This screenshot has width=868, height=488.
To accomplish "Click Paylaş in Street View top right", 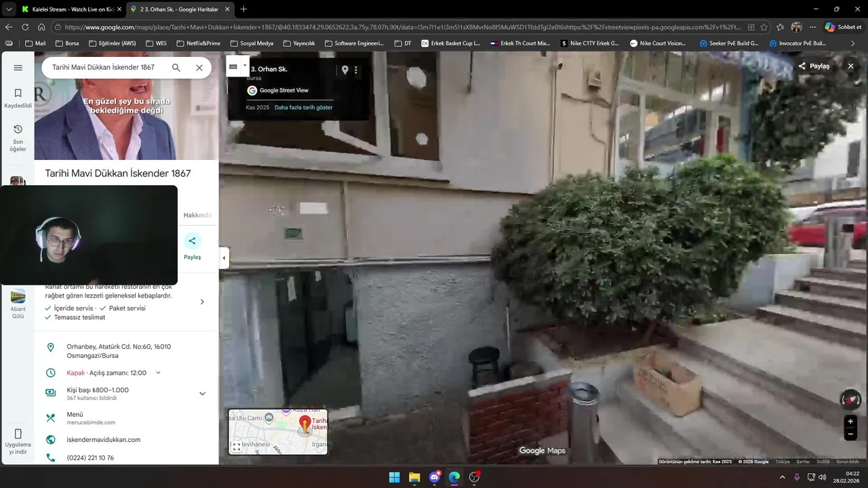I will [x=814, y=66].
